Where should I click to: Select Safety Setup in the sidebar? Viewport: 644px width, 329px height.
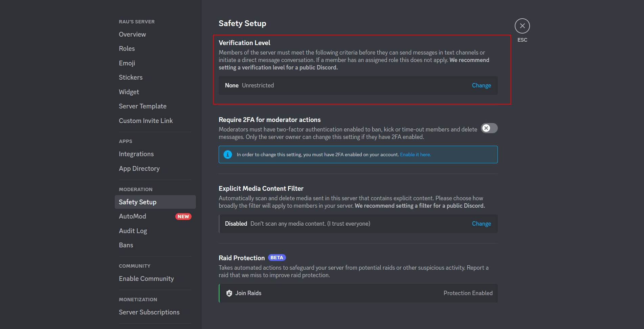click(x=155, y=202)
